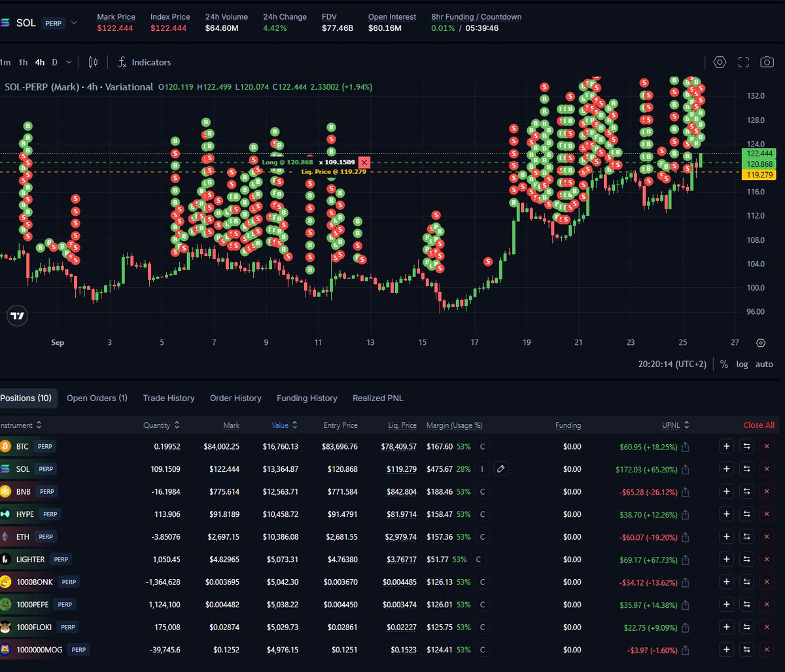Viewport: 785px width, 672px height.
Task: Share LIGHTER position UPNL
Action: (x=685, y=559)
